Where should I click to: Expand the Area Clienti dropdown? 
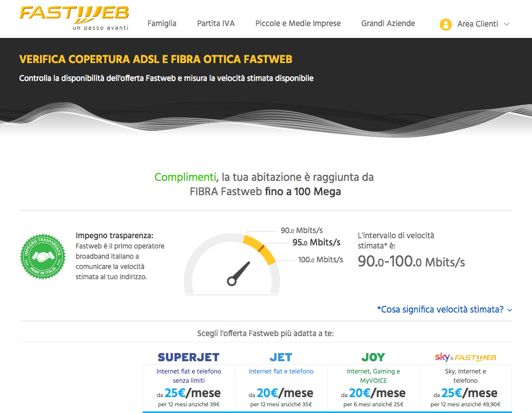coord(507,24)
